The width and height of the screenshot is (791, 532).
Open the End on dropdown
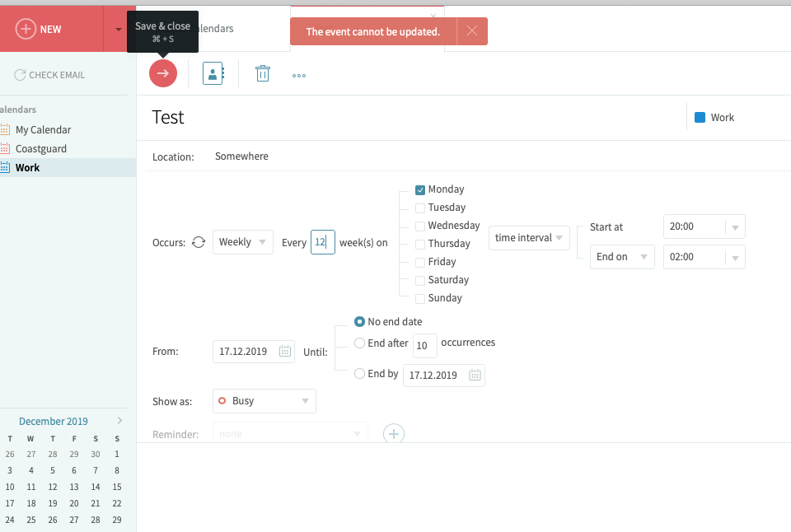(x=622, y=257)
